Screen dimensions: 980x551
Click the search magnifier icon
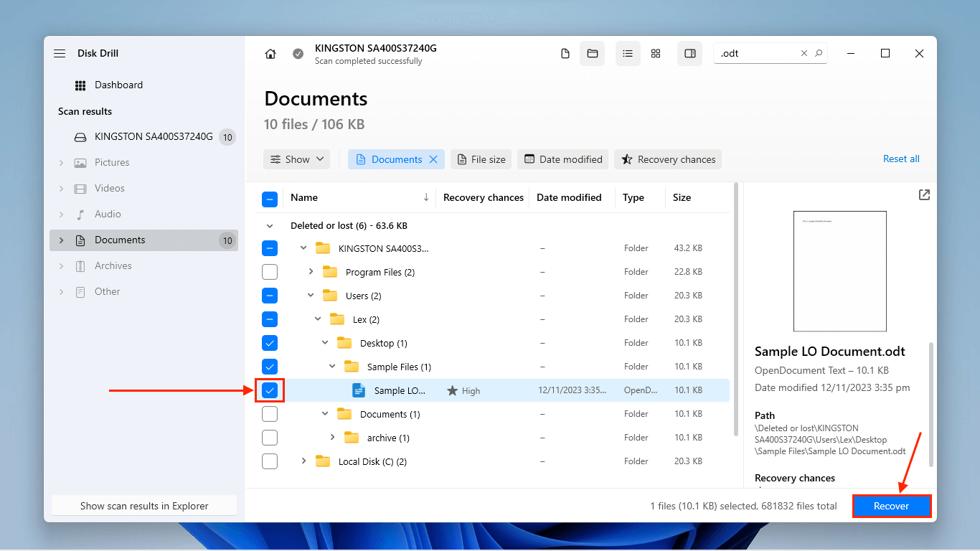819,53
